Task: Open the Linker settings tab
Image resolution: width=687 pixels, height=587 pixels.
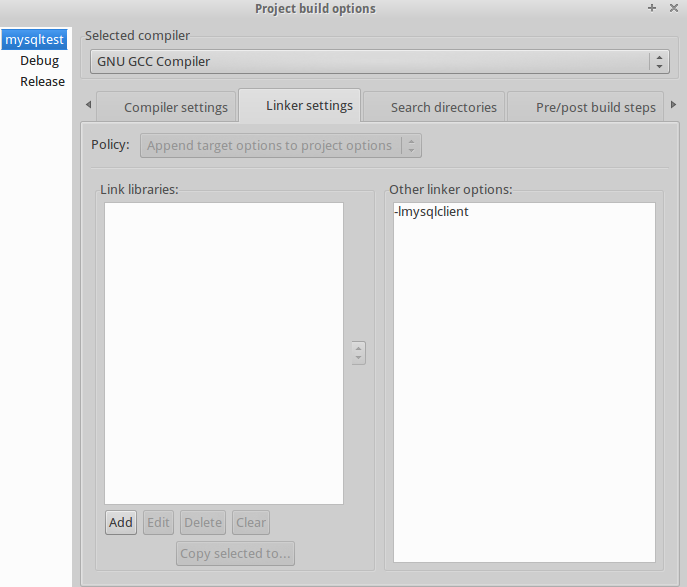Action: coord(309,106)
